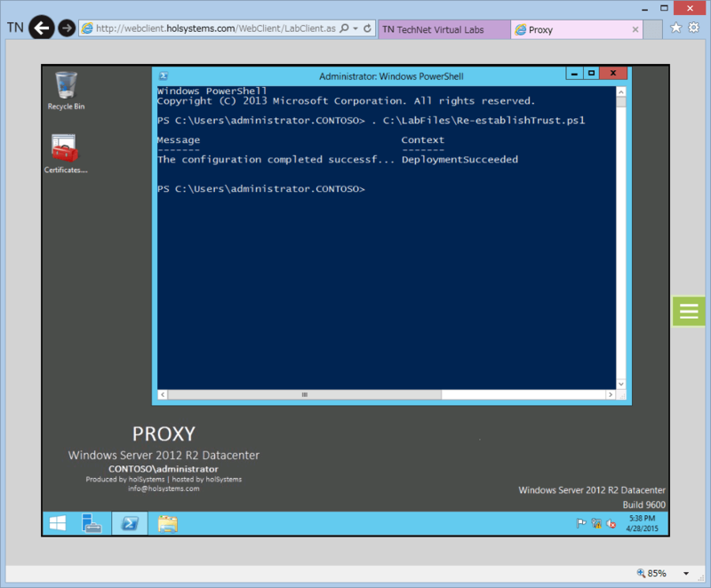
Task: Switch to the TechNet Virtual Labs tab
Action: pos(443,29)
